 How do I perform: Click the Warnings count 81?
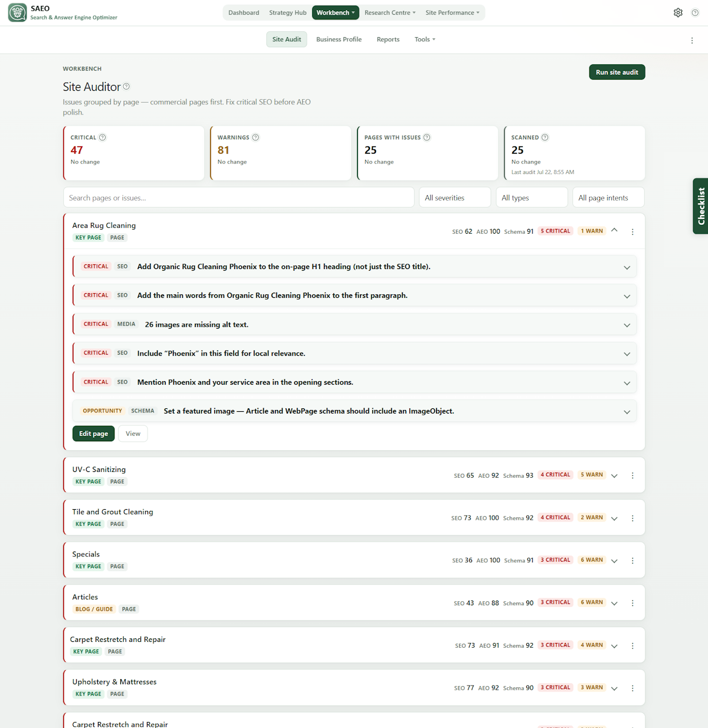224,150
